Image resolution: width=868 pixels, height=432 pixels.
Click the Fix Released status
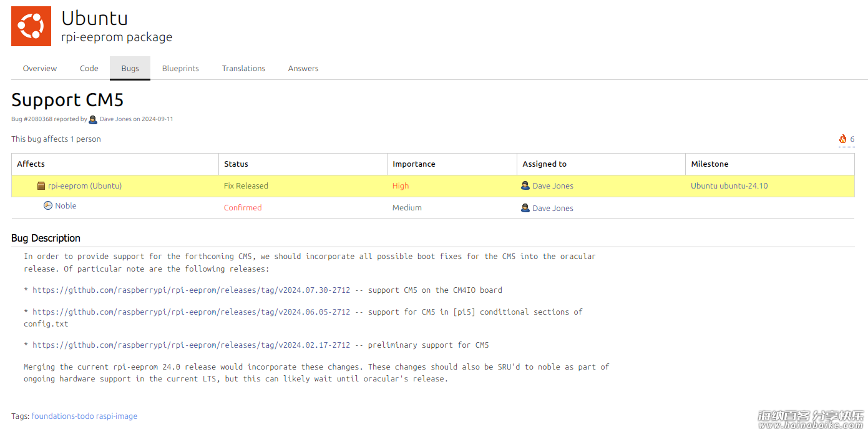[x=246, y=186]
